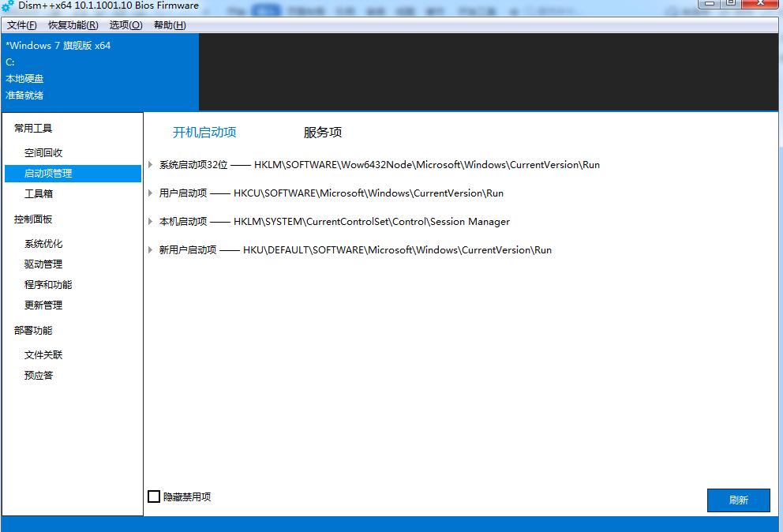The height and width of the screenshot is (532, 783).
Task: Click the 刷新 button
Action: click(739, 500)
